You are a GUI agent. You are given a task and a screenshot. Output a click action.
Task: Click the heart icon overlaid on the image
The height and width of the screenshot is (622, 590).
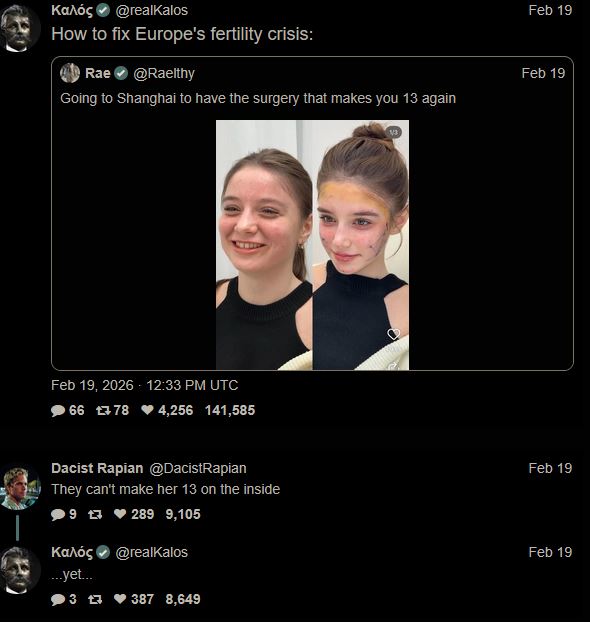click(394, 334)
